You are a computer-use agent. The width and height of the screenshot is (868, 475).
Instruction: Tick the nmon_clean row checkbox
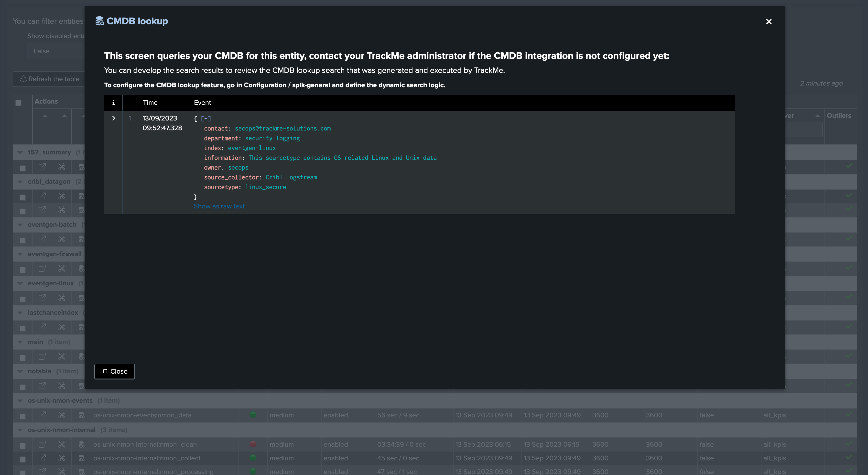(x=22, y=446)
